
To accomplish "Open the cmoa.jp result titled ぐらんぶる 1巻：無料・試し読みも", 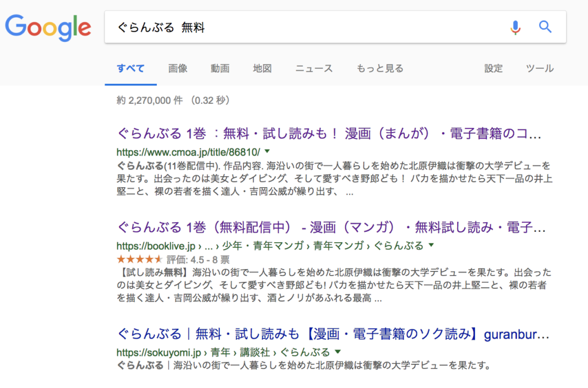I will 329,134.
